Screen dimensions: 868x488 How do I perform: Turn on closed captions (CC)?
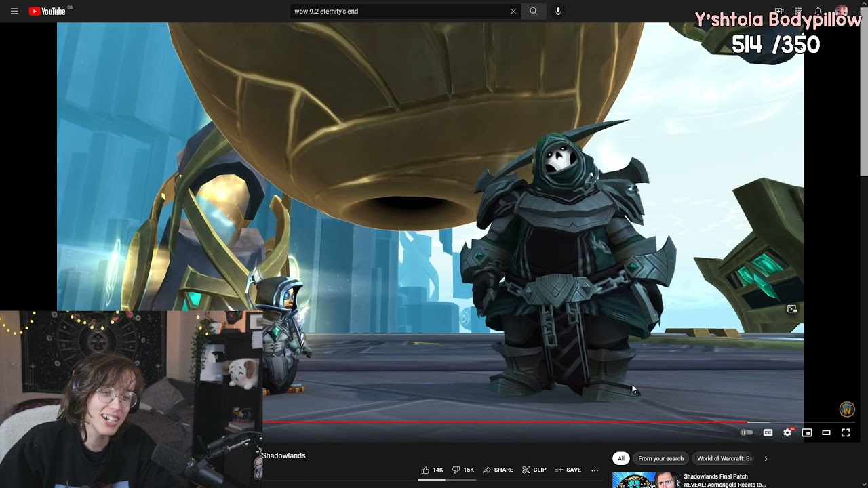click(x=768, y=432)
